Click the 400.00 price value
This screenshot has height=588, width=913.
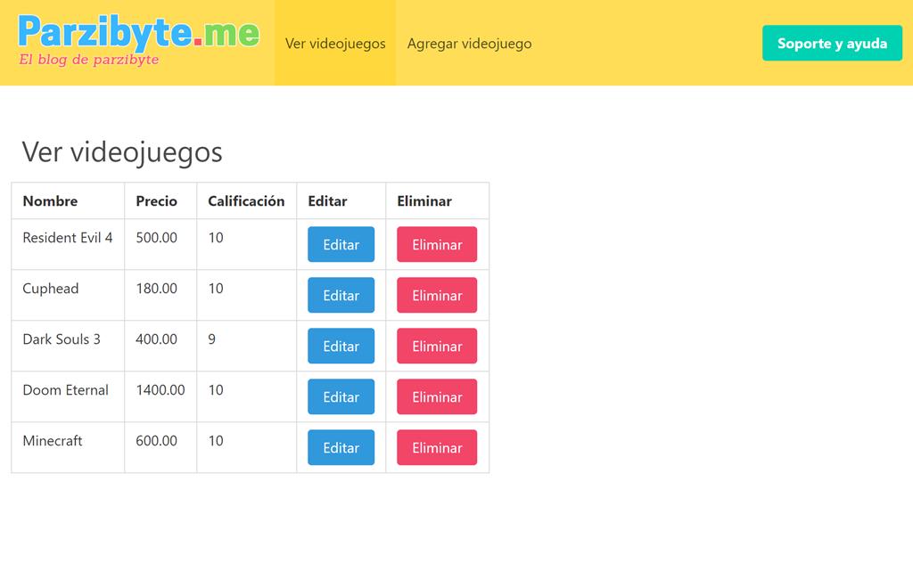pyautogui.click(x=157, y=339)
